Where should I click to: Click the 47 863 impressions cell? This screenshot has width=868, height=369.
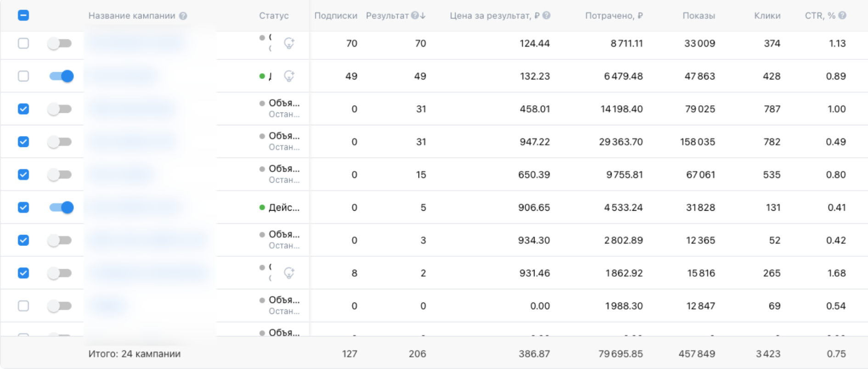click(x=699, y=76)
